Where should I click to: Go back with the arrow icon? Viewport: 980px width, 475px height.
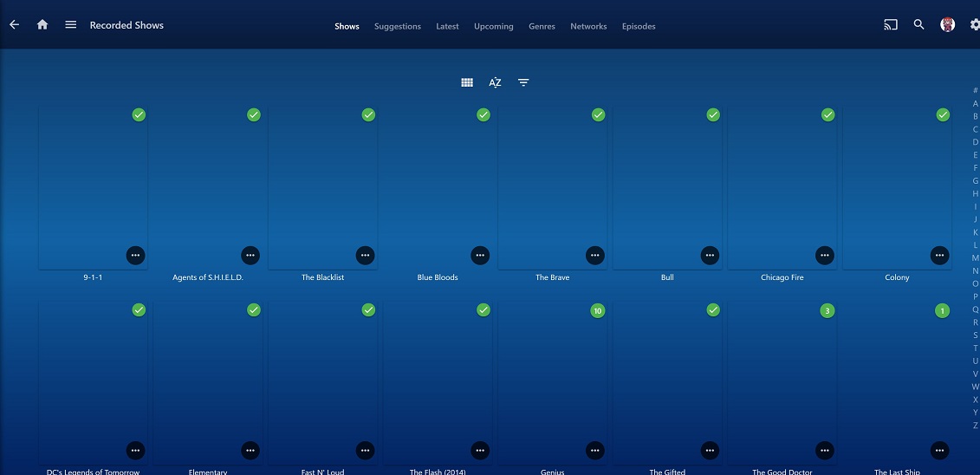pos(15,25)
